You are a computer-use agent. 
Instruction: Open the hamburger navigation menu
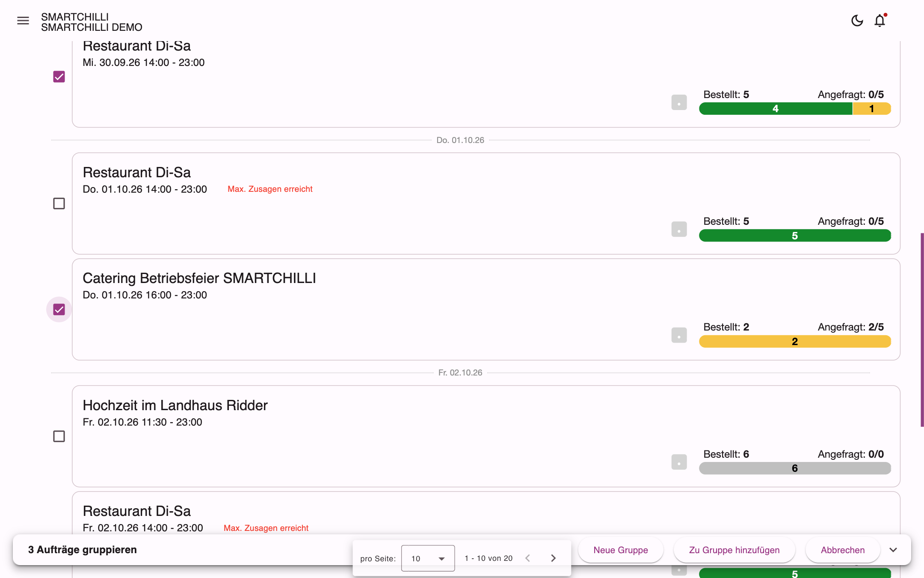point(23,21)
